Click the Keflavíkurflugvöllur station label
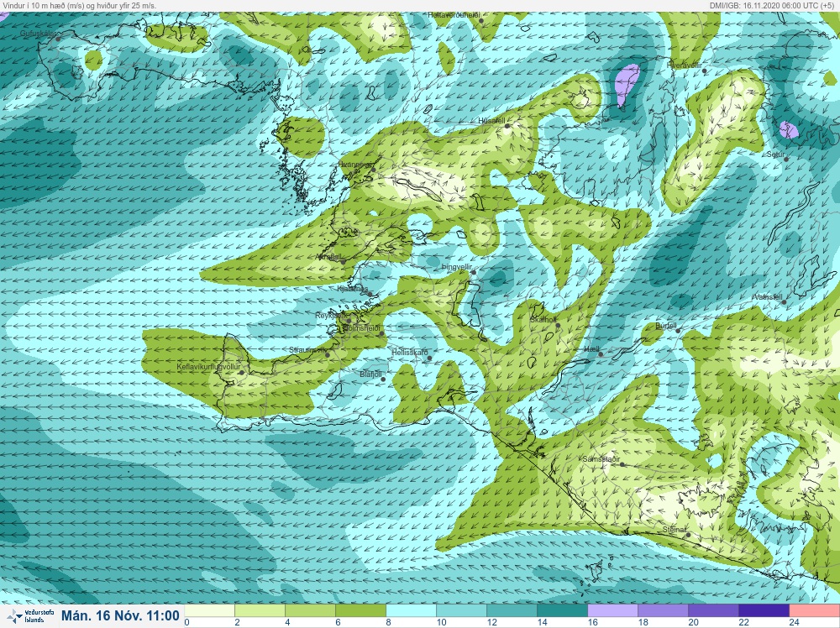 point(208,367)
